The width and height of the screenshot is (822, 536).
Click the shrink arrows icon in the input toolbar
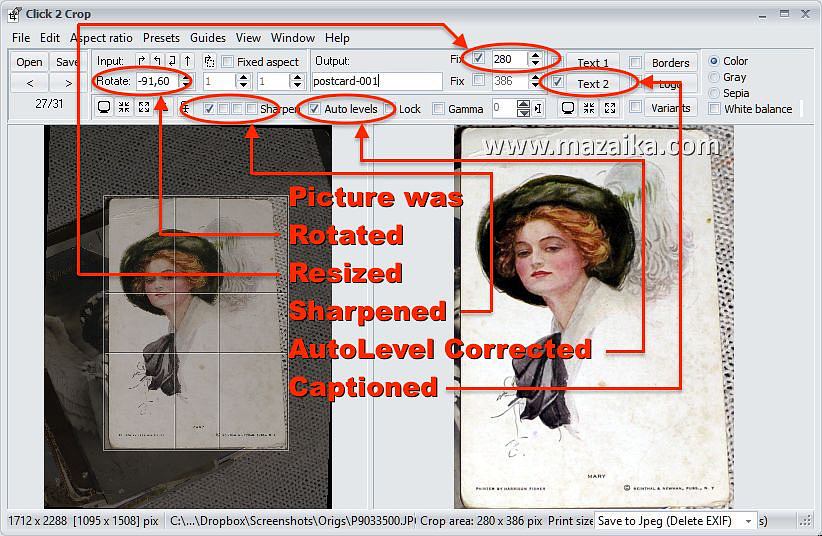(x=124, y=108)
